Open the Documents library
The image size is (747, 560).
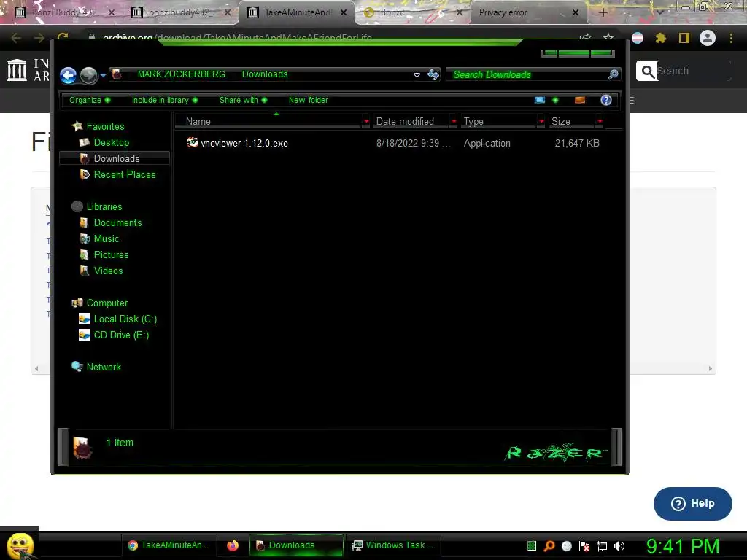click(x=117, y=223)
